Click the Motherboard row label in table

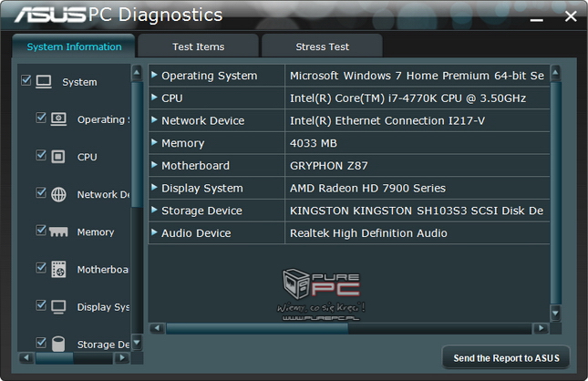[x=195, y=166]
